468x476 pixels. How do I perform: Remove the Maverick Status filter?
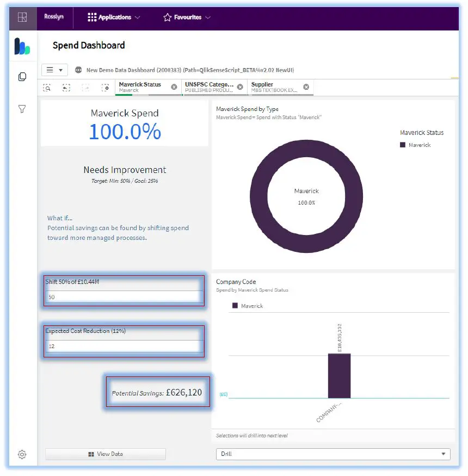point(174,86)
